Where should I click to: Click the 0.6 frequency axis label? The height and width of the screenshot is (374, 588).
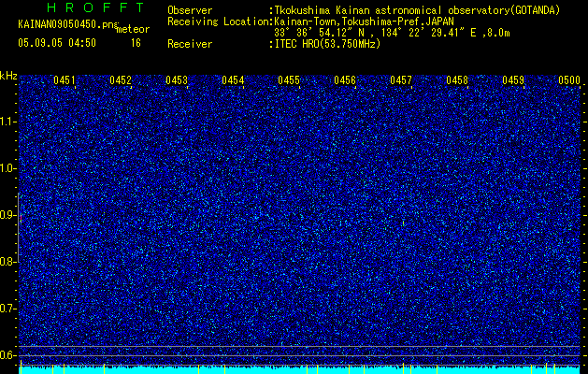[x=8, y=355]
